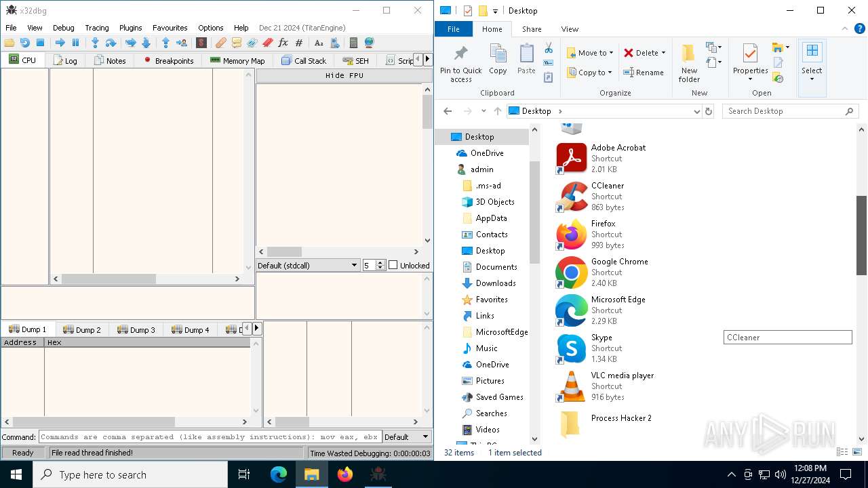Image resolution: width=868 pixels, height=488 pixels.
Task: Click the Bookmarks red icon in x32dbg
Action: pyautogui.click(x=268, y=43)
